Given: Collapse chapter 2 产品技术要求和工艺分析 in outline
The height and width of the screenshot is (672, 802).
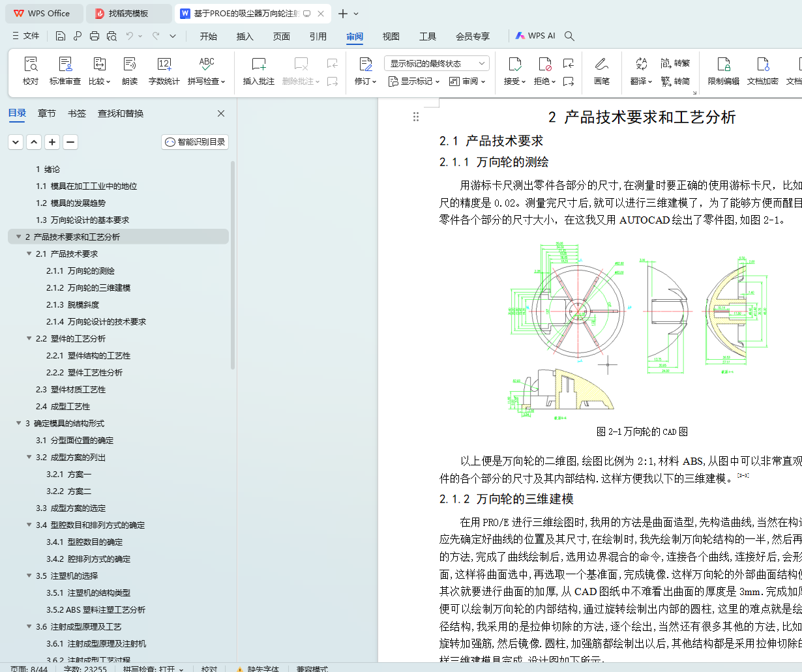Looking at the screenshot, I should pyautogui.click(x=19, y=237).
